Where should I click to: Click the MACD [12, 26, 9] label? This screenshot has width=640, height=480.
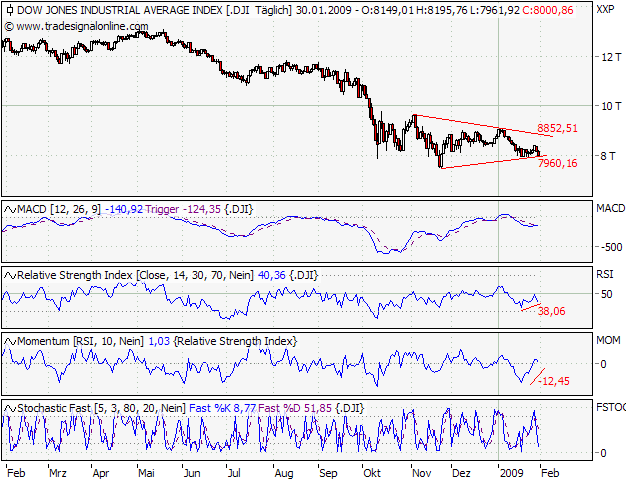tap(59, 210)
